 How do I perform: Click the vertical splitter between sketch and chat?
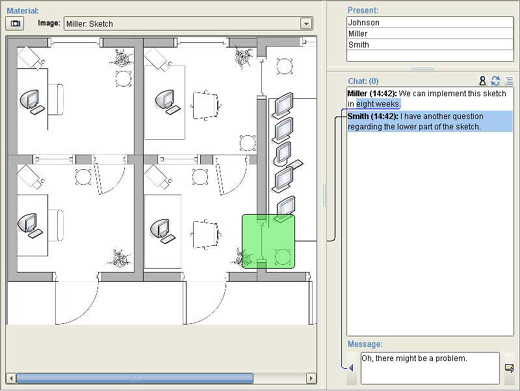tap(324, 195)
